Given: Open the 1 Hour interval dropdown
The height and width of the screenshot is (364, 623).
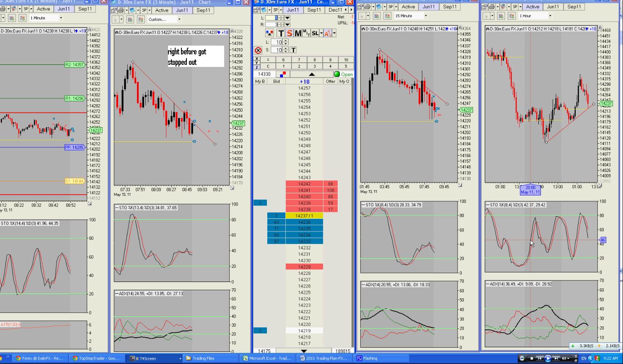Looking at the screenshot, I should [x=550, y=16].
